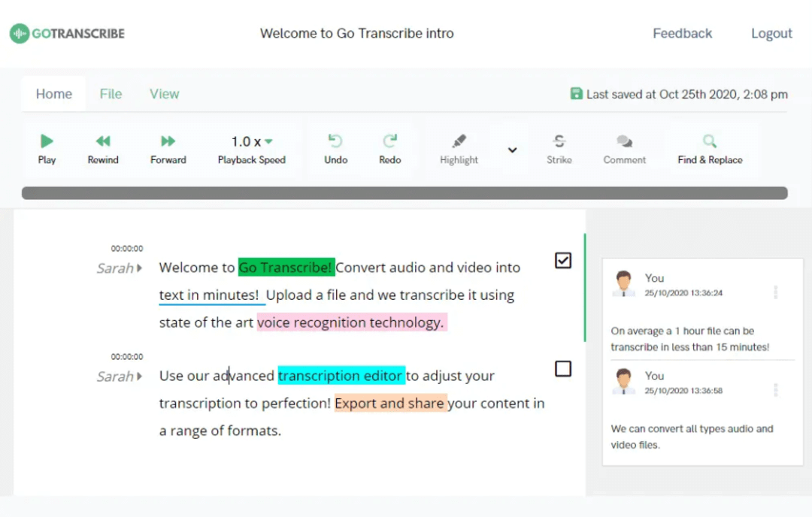
Task: Add a Comment using the toolbar icon
Action: [x=624, y=147]
